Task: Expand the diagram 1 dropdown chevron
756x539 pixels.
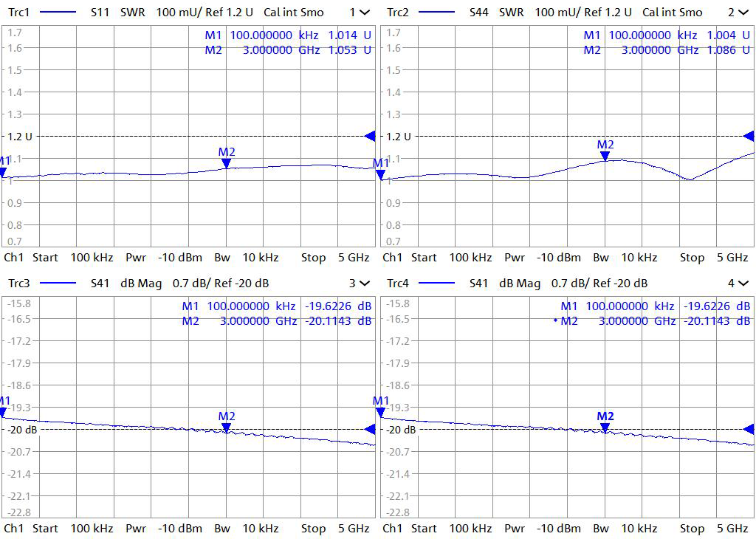Action: [365, 13]
